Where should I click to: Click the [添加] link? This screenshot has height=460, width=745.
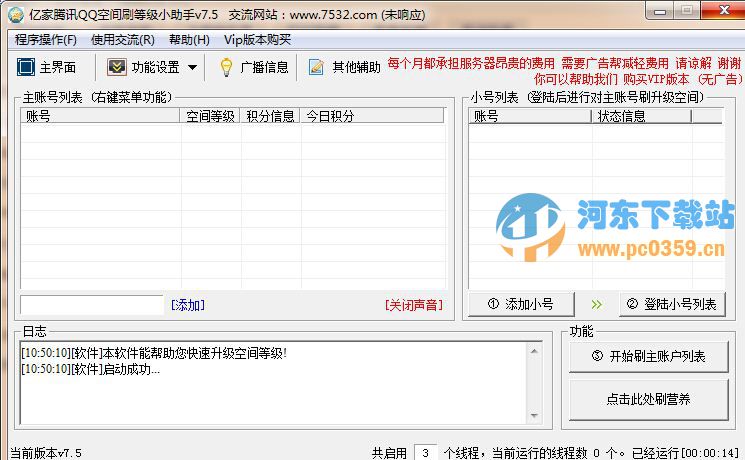188,305
